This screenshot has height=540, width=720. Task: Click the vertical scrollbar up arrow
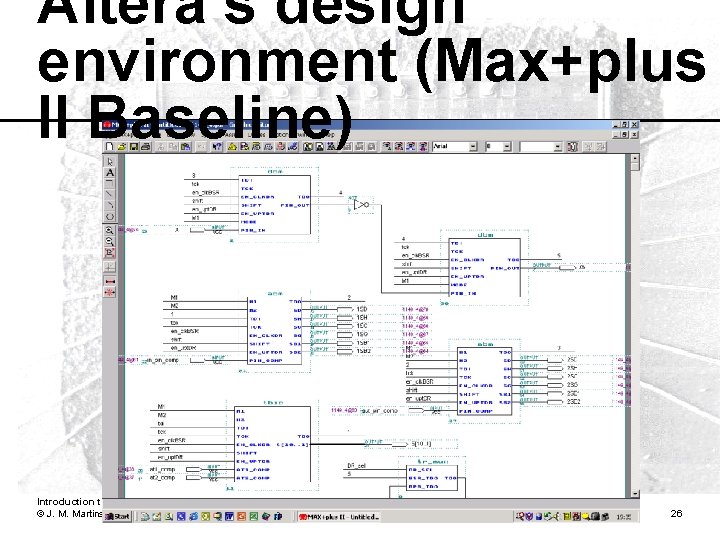click(635, 159)
